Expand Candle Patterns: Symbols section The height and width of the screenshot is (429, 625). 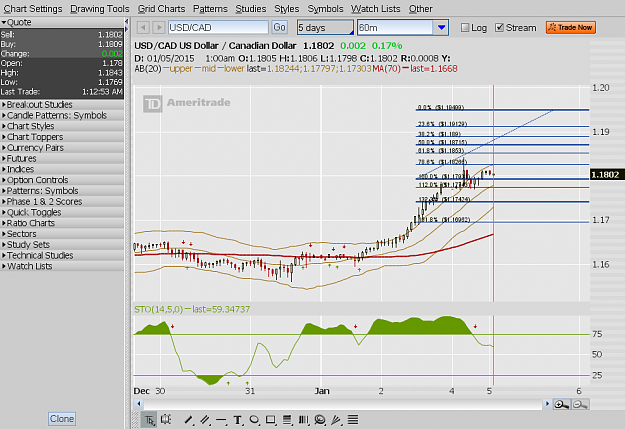(62, 116)
